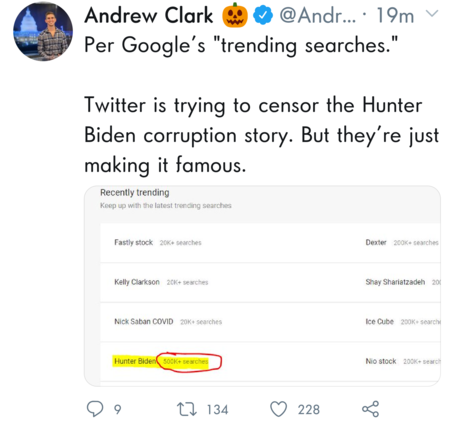Expand tweet options chevron
The width and height of the screenshot is (450, 428).
coord(432,14)
